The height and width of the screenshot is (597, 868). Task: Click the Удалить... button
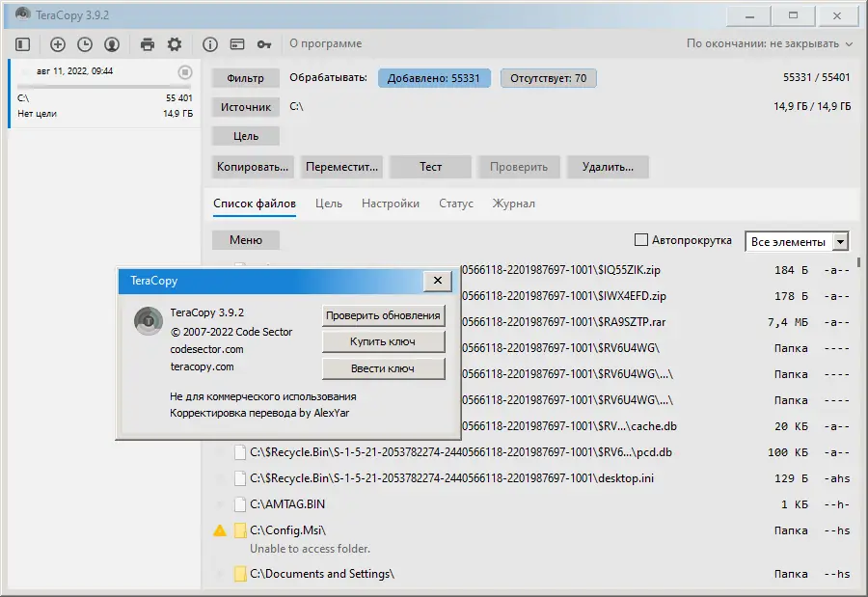(x=608, y=167)
